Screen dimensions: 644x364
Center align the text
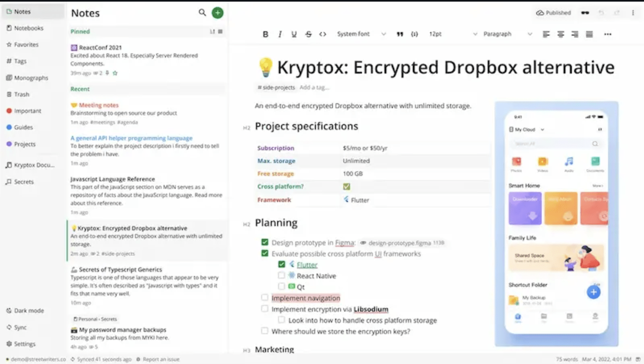560,34
